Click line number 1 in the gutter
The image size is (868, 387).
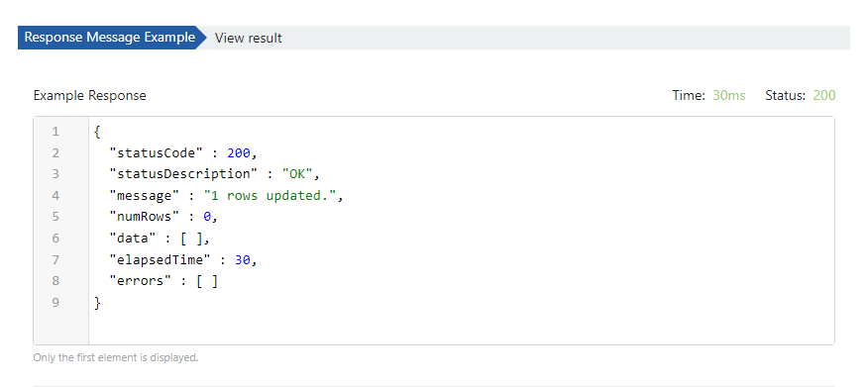(x=55, y=132)
